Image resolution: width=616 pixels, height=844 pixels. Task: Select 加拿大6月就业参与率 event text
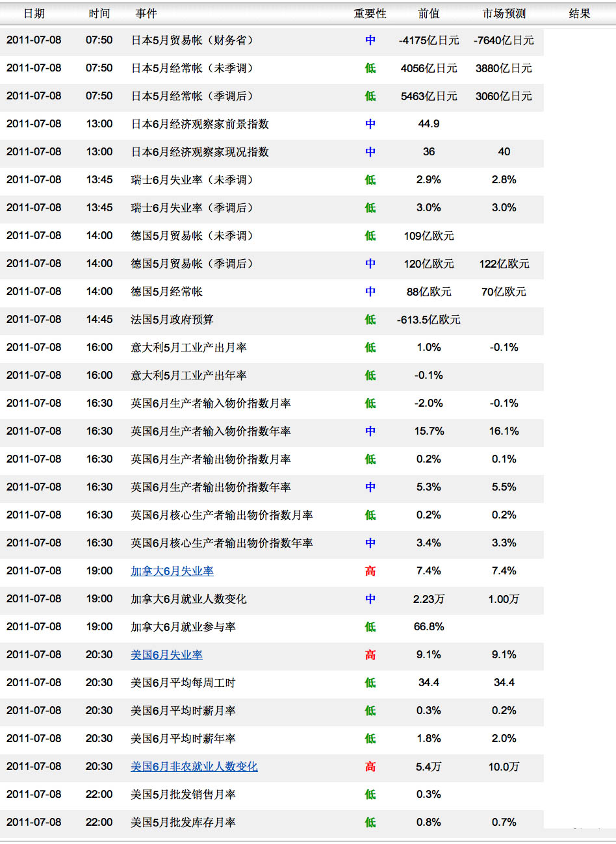(183, 627)
